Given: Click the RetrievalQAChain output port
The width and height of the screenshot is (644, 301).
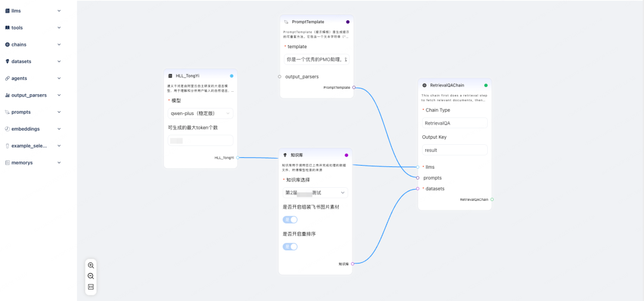Looking at the screenshot, I should [x=492, y=200].
